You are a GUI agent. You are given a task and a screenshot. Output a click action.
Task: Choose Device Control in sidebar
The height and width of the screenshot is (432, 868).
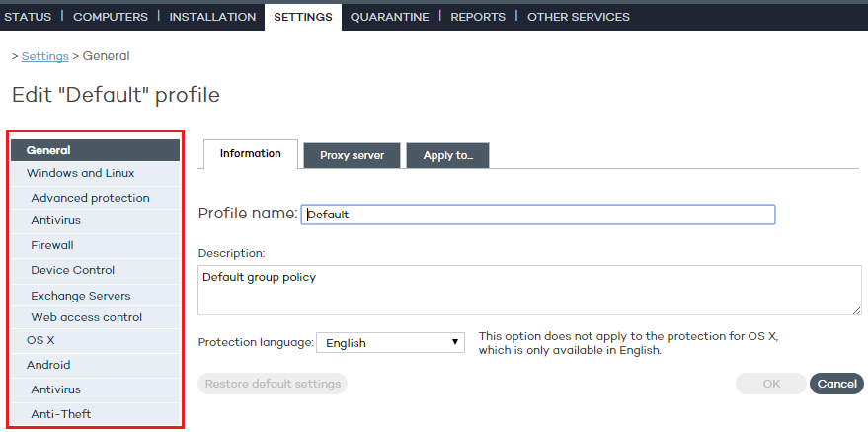point(72,270)
